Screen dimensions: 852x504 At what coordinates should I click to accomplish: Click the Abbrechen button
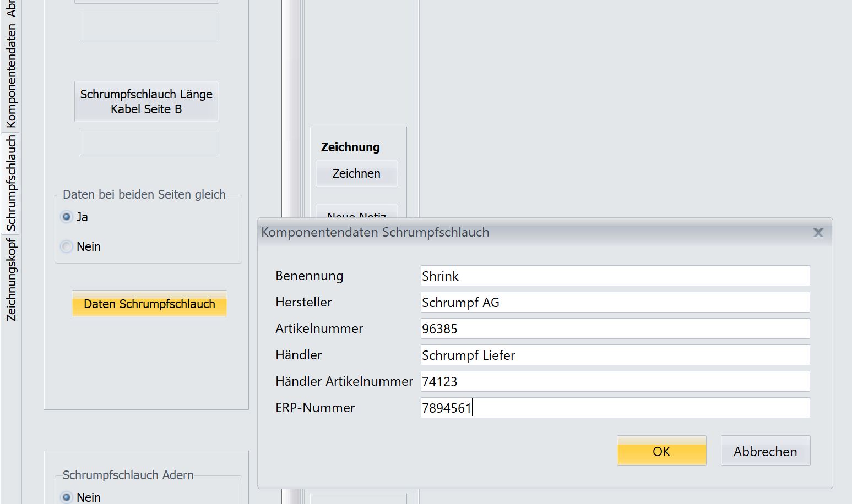click(x=765, y=451)
